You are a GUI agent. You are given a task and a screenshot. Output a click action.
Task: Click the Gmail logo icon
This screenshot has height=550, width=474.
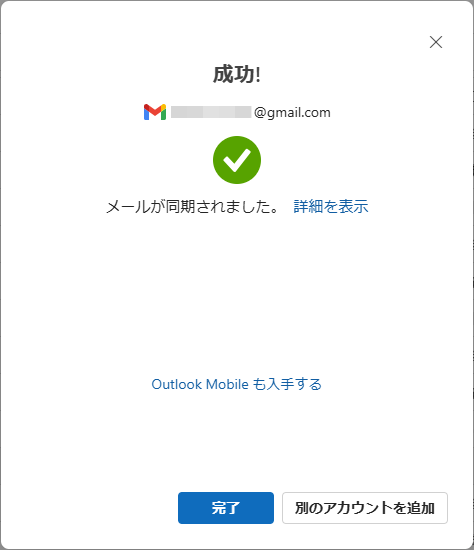tap(155, 112)
